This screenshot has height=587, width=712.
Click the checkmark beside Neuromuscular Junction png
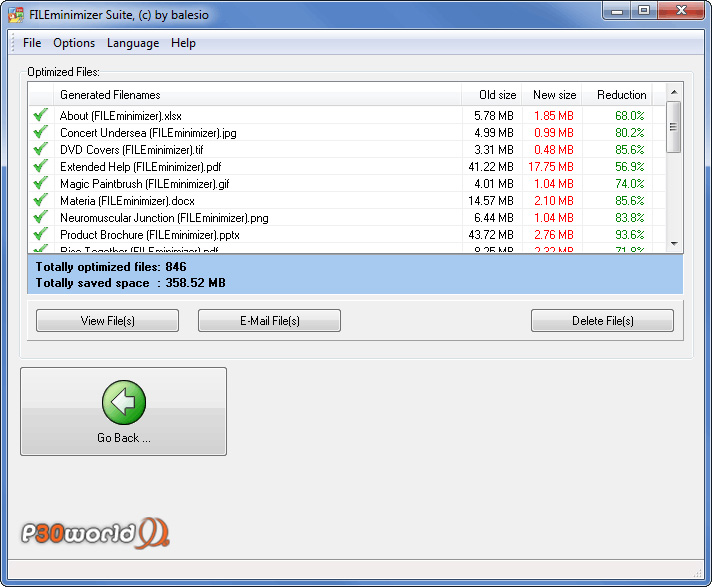tap(40, 217)
